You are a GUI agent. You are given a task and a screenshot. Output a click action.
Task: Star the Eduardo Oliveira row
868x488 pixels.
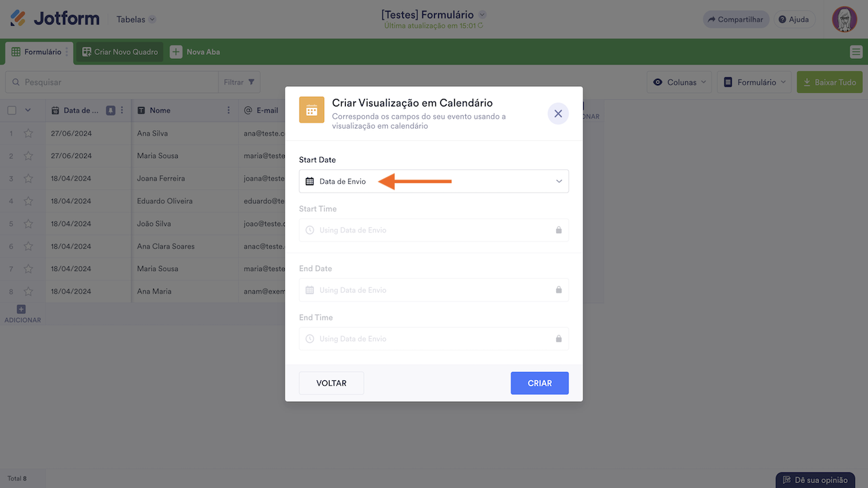pos(28,201)
